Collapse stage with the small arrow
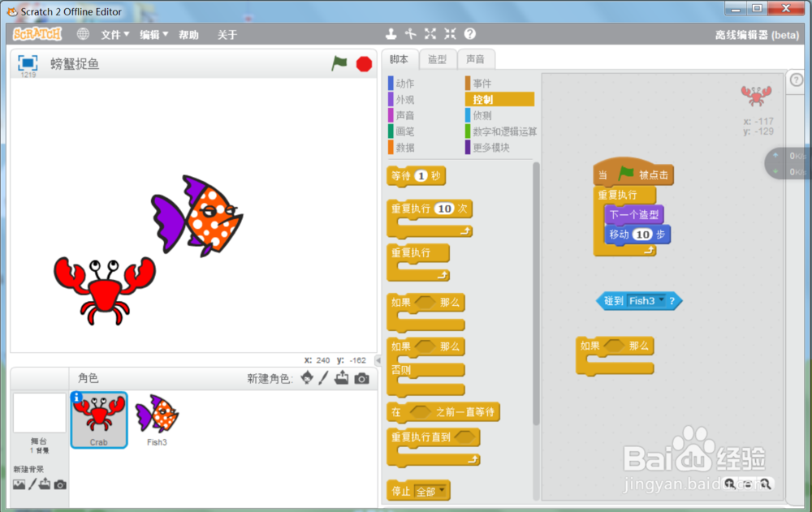 [378, 360]
